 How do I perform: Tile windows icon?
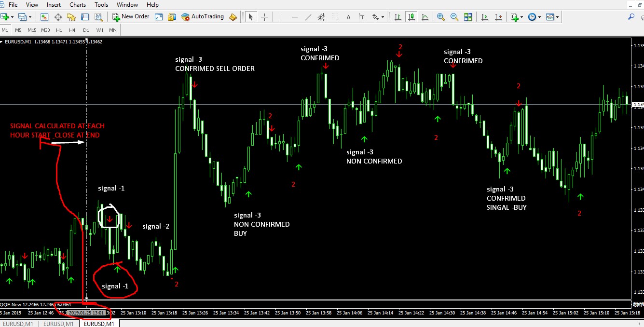coord(467,16)
